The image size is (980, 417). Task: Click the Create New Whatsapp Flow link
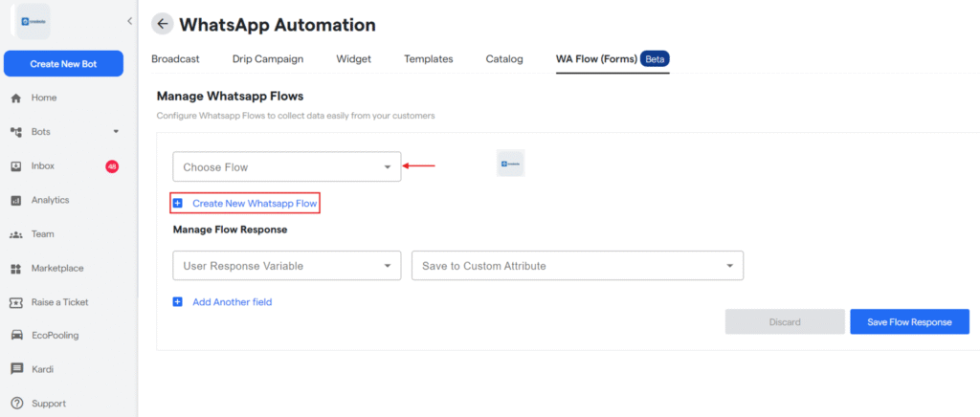(254, 204)
